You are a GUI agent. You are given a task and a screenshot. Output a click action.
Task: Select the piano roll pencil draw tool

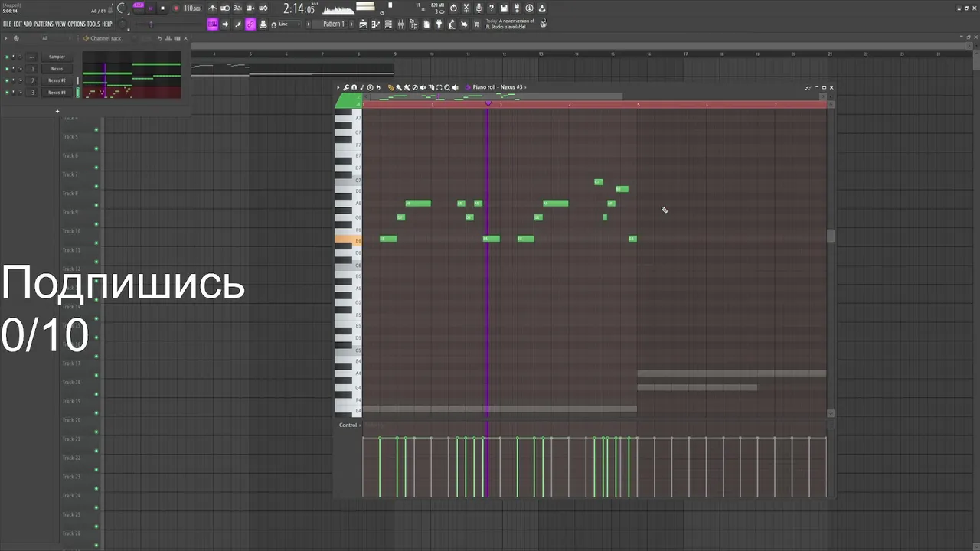click(x=391, y=87)
